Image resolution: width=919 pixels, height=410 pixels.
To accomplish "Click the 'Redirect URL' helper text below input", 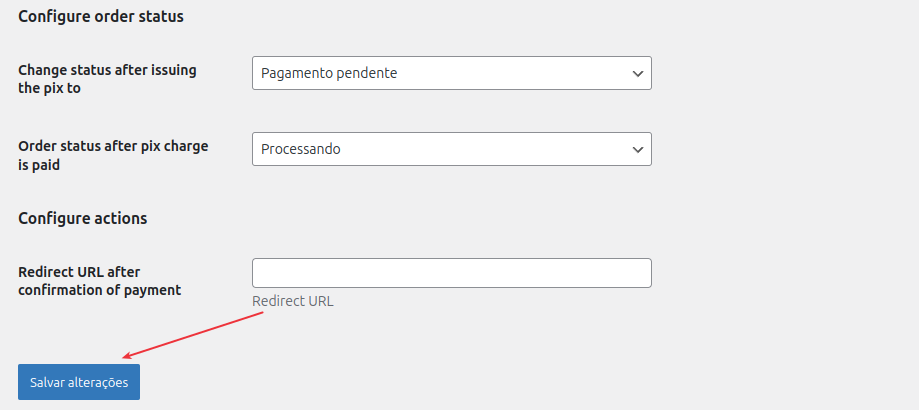I will 293,301.
